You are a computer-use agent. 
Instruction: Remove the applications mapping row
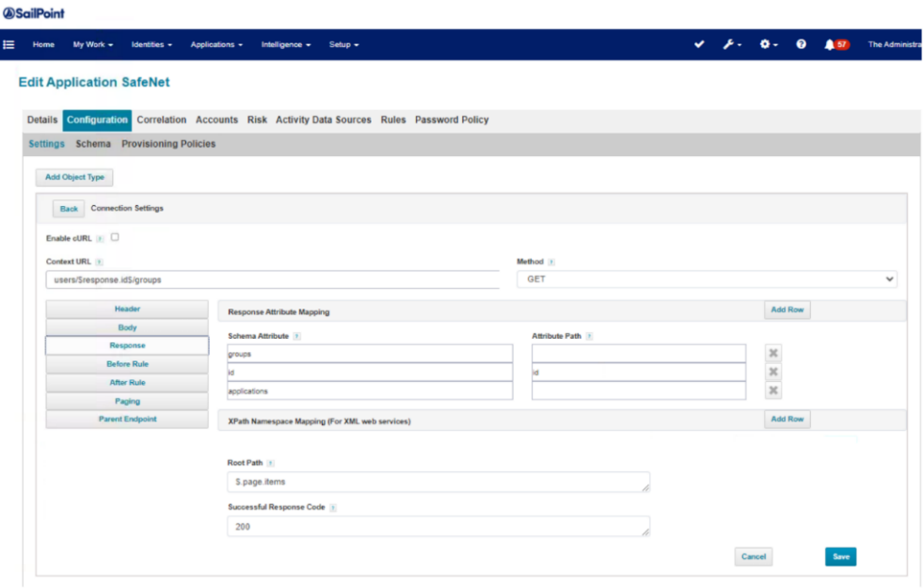[773, 390]
